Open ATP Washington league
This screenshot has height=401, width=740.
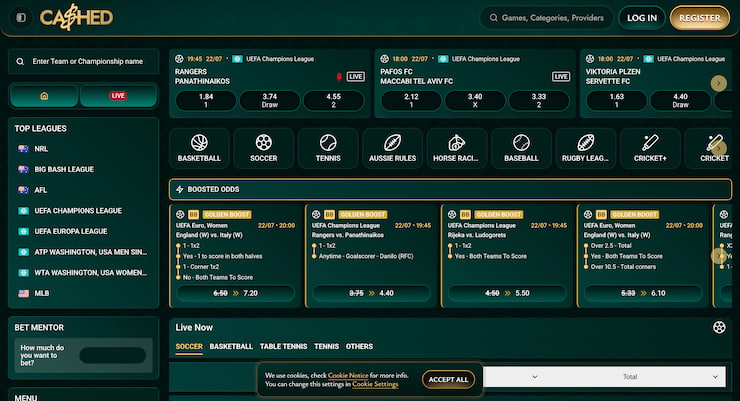[x=91, y=252]
